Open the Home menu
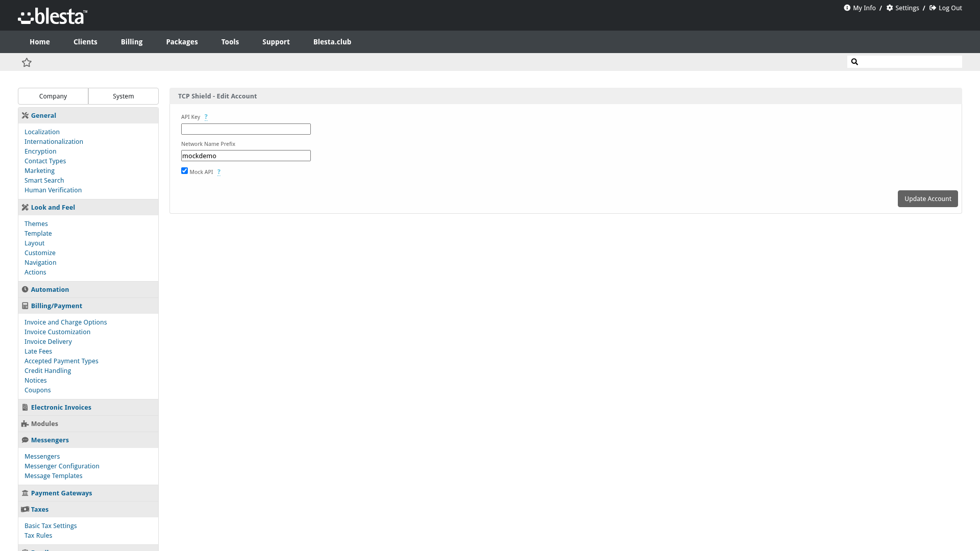Screen dimensions: 980x551 (40, 42)
